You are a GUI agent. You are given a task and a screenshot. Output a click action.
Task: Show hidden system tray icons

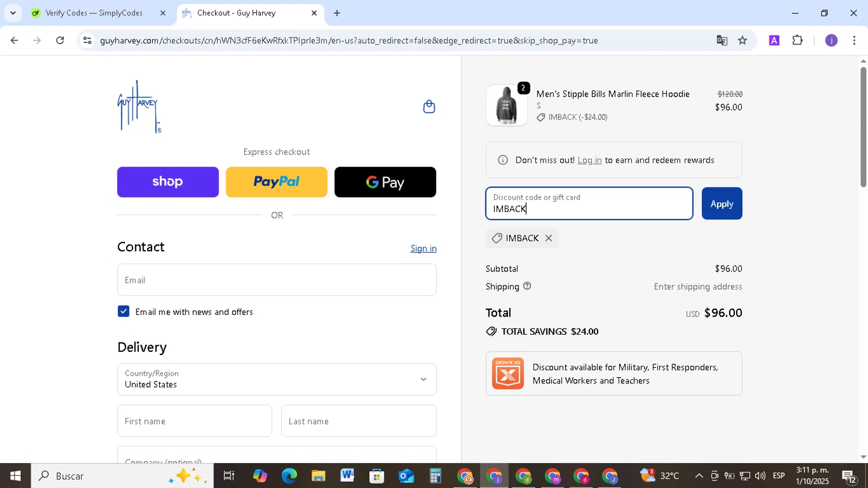click(x=699, y=476)
